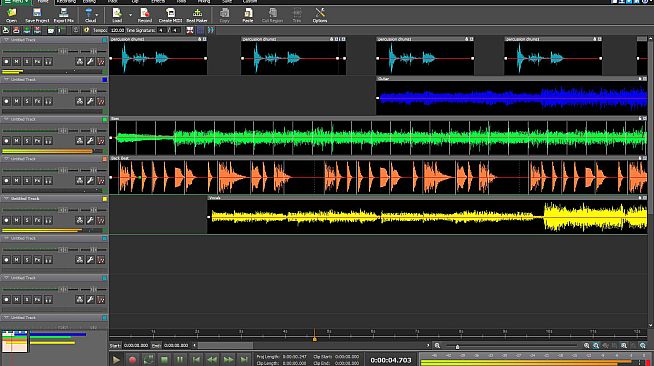Open the dropdown arrow next to Cloud

pyautogui.click(x=97, y=15)
